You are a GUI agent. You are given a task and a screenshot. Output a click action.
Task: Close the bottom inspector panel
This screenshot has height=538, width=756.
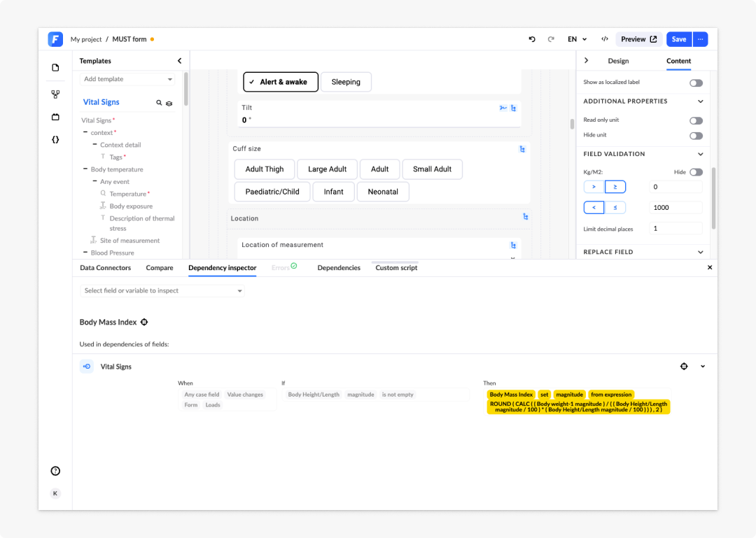(710, 267)
